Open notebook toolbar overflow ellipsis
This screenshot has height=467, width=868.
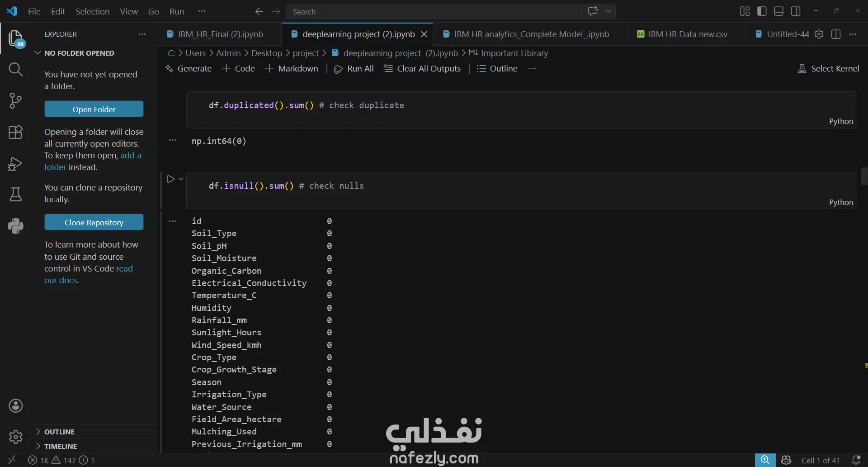click(532, 69)
